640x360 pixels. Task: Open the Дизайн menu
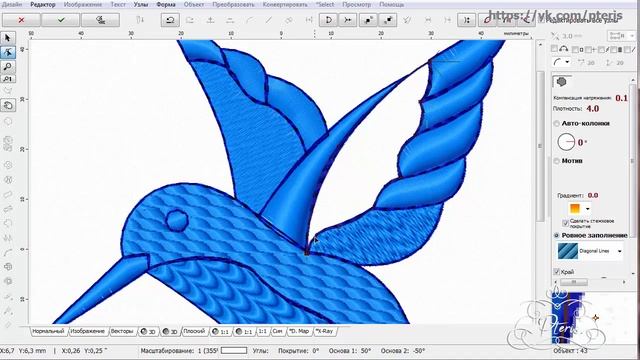pos(12,4)
